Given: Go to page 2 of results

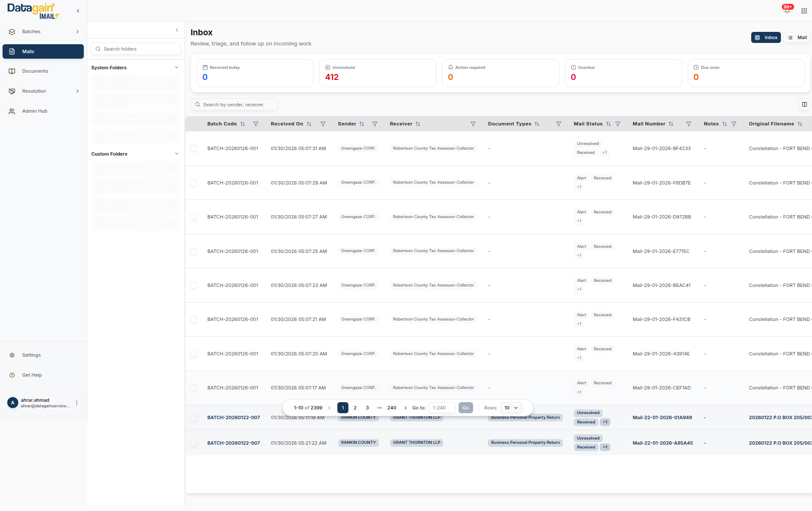Looking at the screenshot, I should point(355,408).
